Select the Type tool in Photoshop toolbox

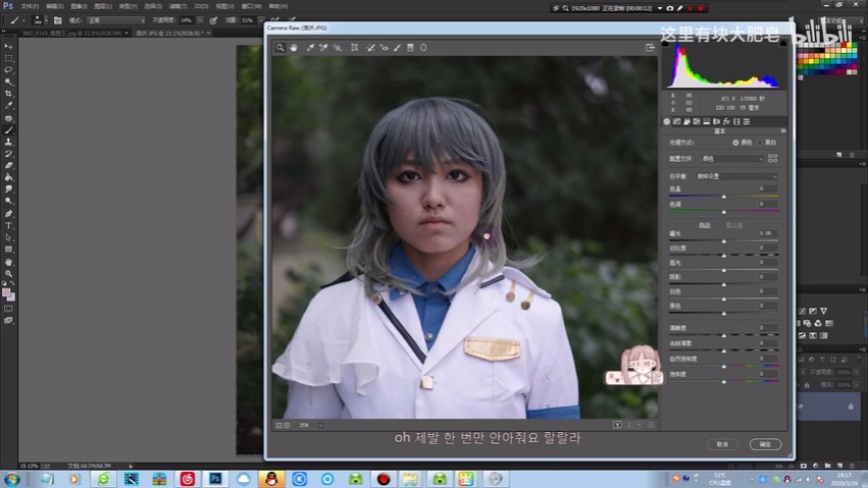[9, 226]
